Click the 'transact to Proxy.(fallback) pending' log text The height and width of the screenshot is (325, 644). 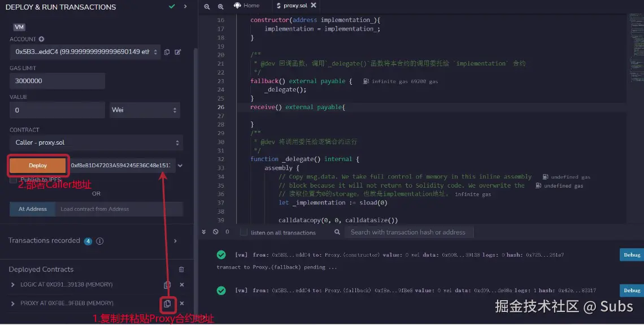(277, 267)
